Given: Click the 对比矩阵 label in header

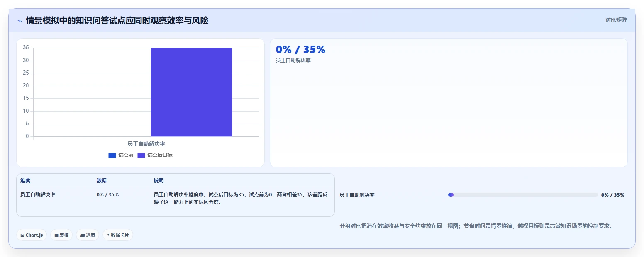Looking at the screenshot, I should [616, 20].
